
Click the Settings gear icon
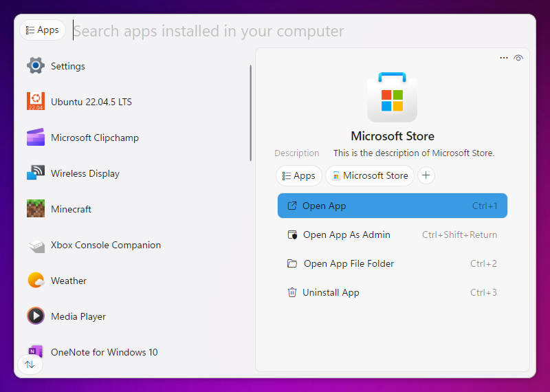point(36,65)
